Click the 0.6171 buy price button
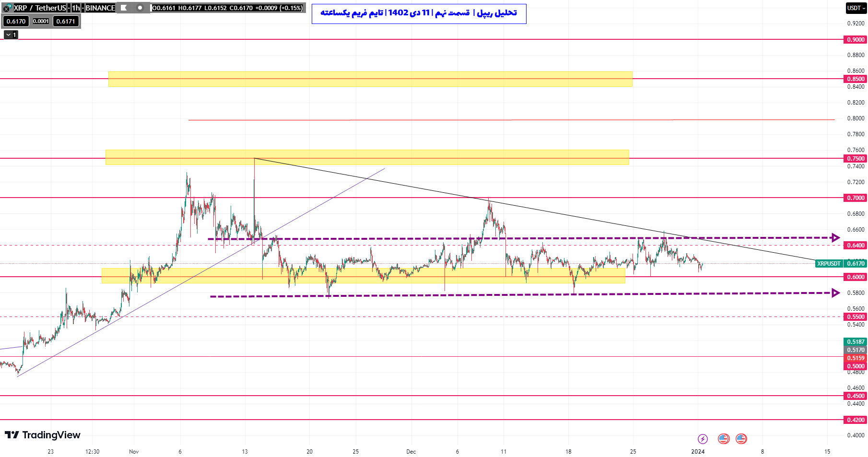This screenshot has height=457, width=868. click(x=66, y=21)
